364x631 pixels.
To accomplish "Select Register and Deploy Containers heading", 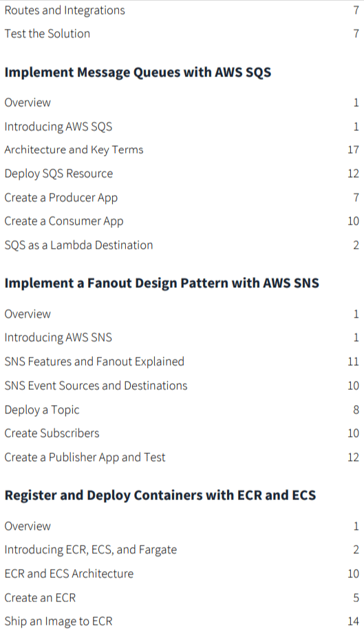I will pos(160,495).
